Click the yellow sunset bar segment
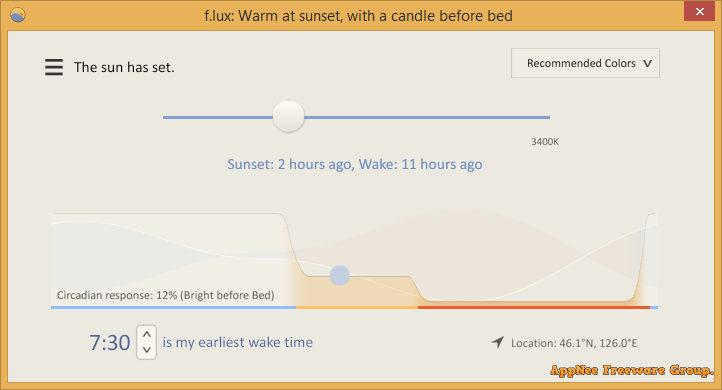The height and width of the screenshot is (390, 722). tap(357, 307)
